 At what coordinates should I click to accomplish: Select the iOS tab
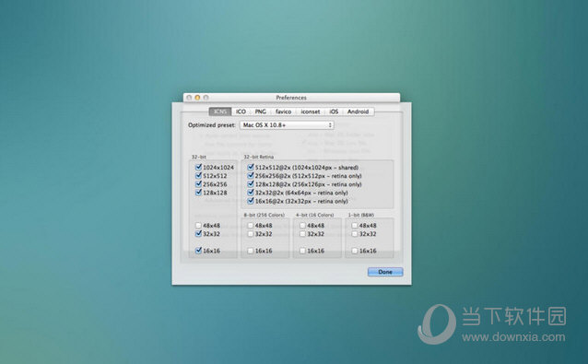coord(334,112)
